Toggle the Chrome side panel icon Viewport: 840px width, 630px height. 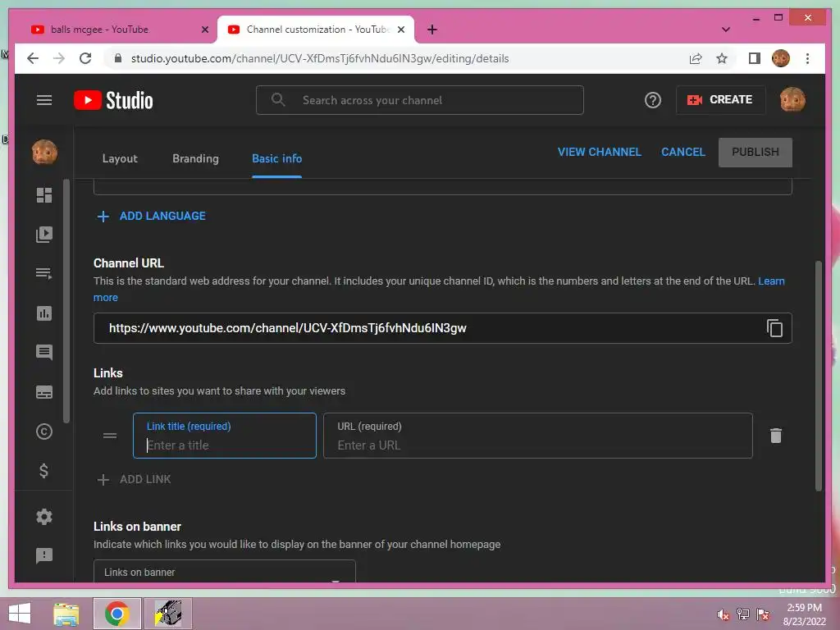(x=755, y=58)
